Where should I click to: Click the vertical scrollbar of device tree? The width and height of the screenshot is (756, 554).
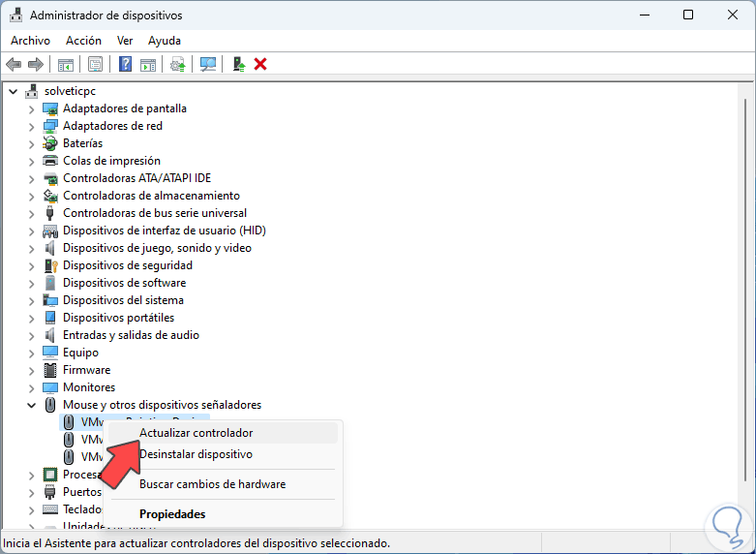coord(745,290)
